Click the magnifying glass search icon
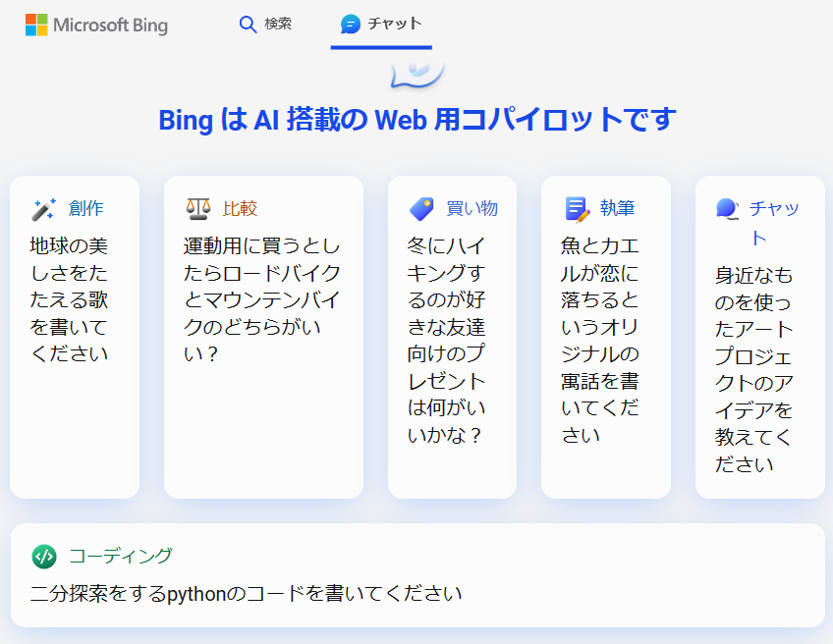Image resolution: width=833 pixels, height=644 pixels. click(248, 25)
